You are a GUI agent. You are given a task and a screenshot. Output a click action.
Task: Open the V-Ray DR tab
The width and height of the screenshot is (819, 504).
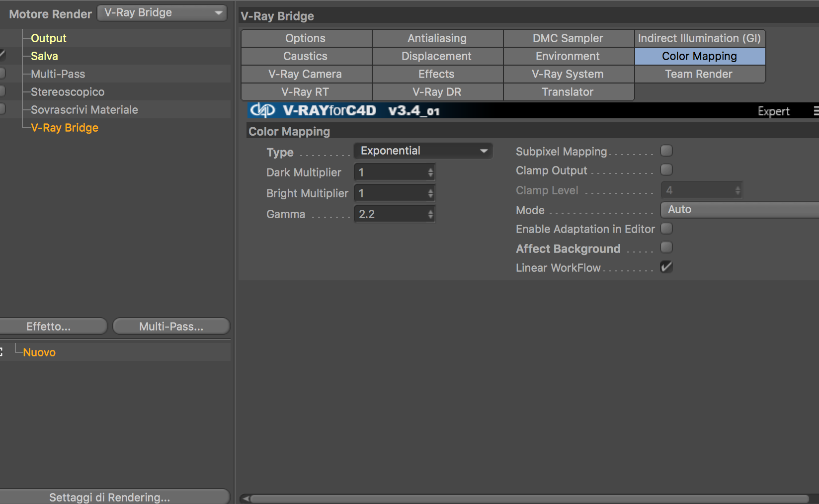[x=437, y=92]
